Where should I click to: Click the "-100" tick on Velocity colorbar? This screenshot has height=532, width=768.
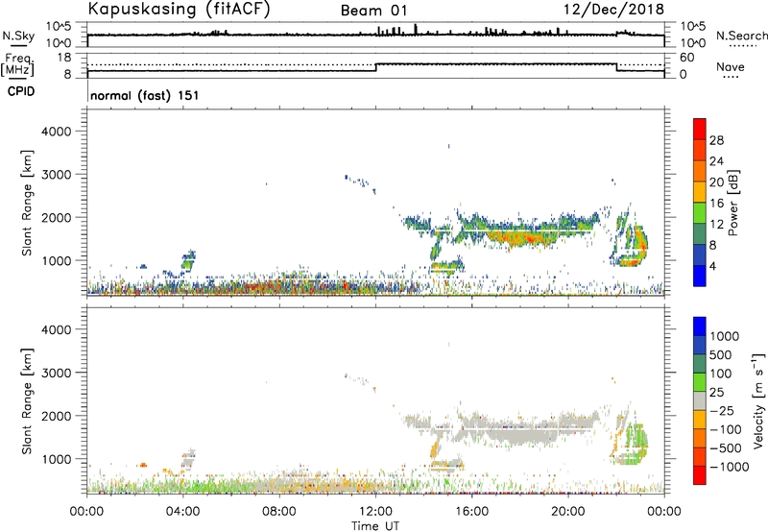pos(726,429)
